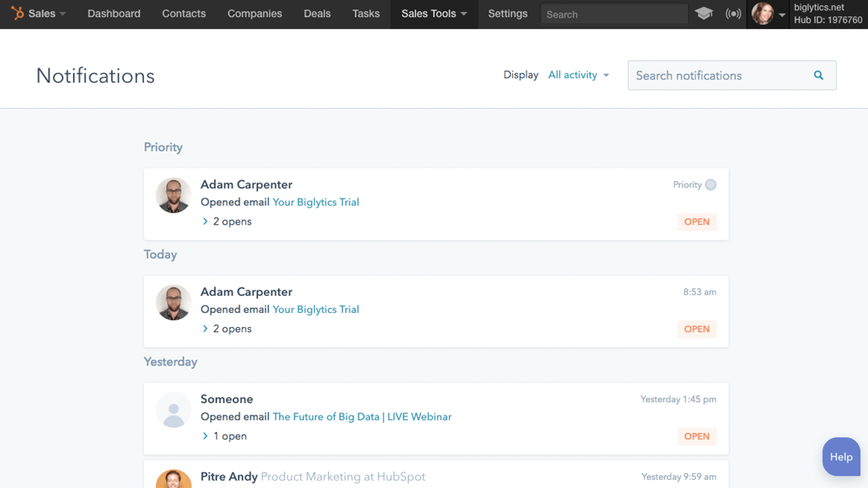Screen dimensions: 868x488
Task: Open the All activity display filter
Action: click(x=578, y=75)
